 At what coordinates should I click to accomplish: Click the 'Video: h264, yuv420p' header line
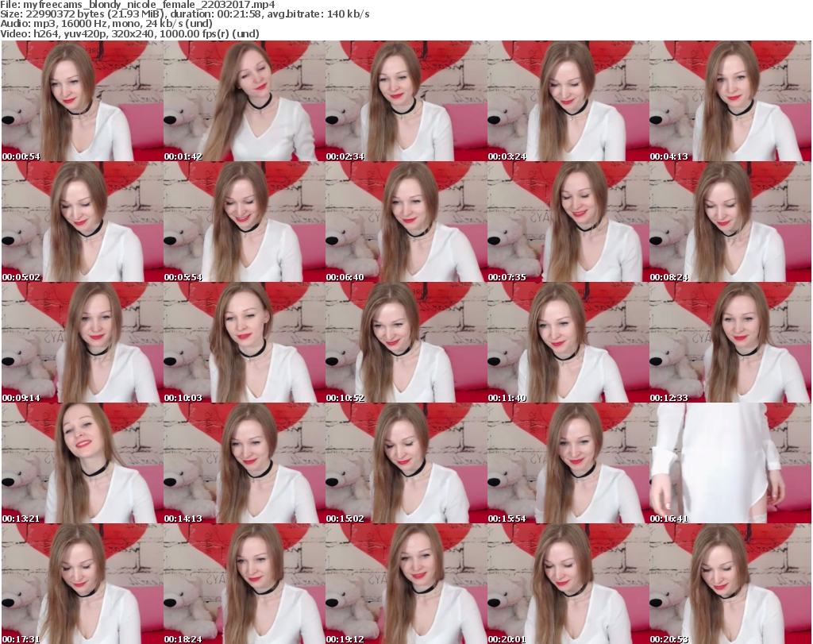(129, 33)
